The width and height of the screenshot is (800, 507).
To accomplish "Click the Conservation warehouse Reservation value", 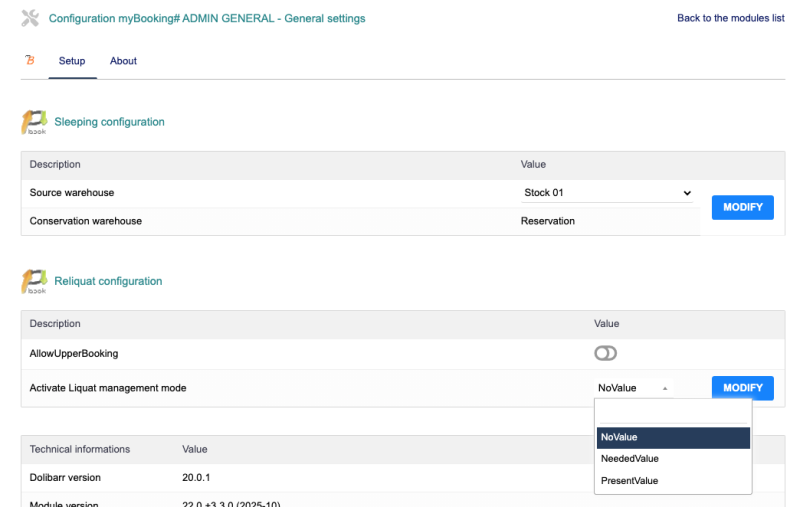I will pos(548,221).
